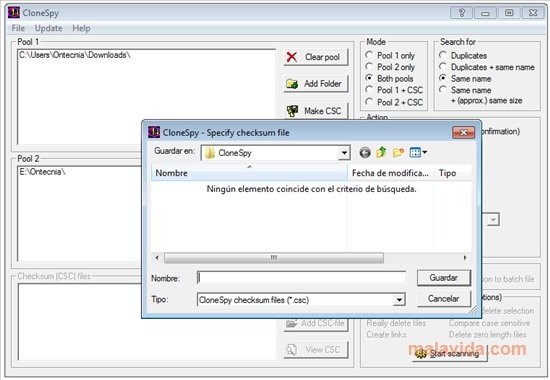Click Cancelar button
This screenshot has width=550, height=380.
point(443,299)
